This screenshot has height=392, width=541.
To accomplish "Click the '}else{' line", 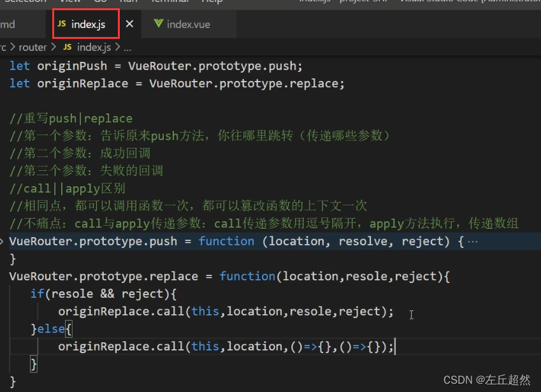I will click(52, 329).
